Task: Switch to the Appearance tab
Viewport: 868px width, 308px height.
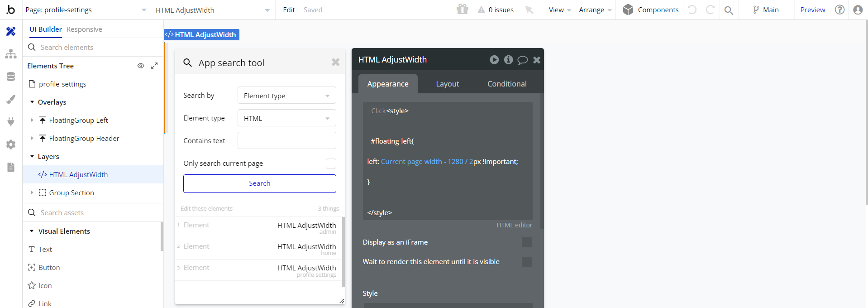Action: (x=388, y=84)
